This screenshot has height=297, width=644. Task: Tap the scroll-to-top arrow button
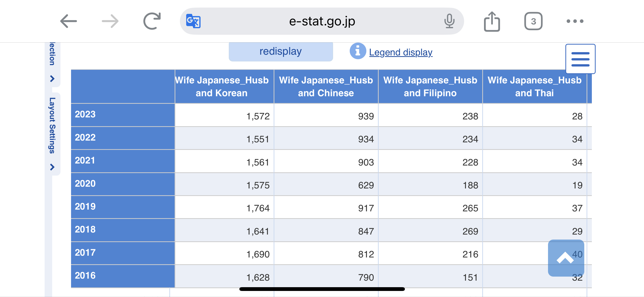pyautogui.click(x=566, y=258)
